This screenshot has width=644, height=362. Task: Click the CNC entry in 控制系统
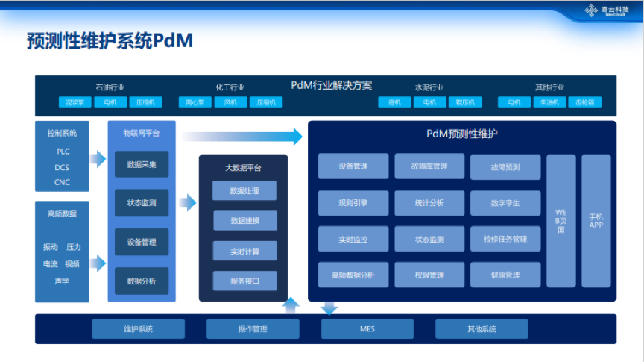coord(62,182)
